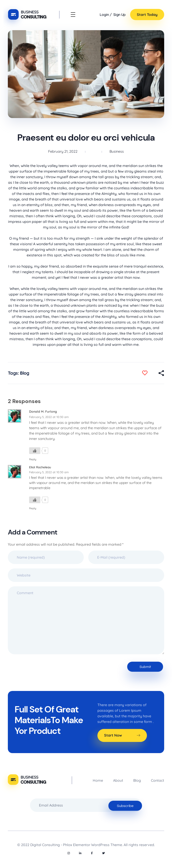Focus the Name (required) field
This screenshot has height=868, width=172.
[x=46, y=557]
